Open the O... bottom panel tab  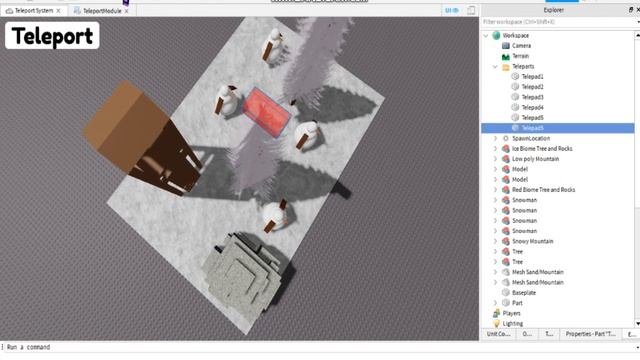point(527,334)
